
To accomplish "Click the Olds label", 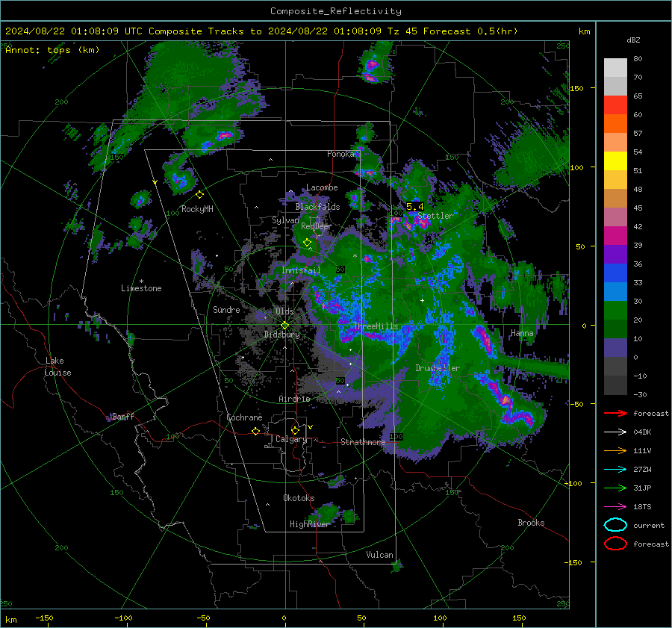I will (x=284, y=311).
